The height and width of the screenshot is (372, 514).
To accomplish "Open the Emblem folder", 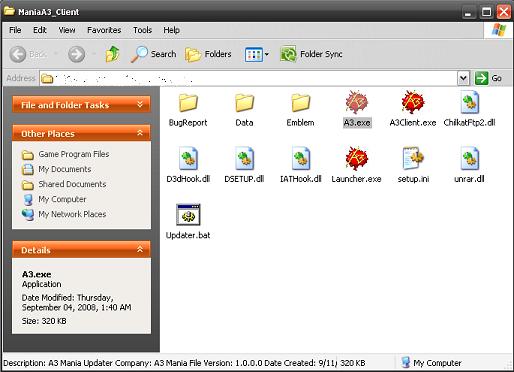I will 300,103.
